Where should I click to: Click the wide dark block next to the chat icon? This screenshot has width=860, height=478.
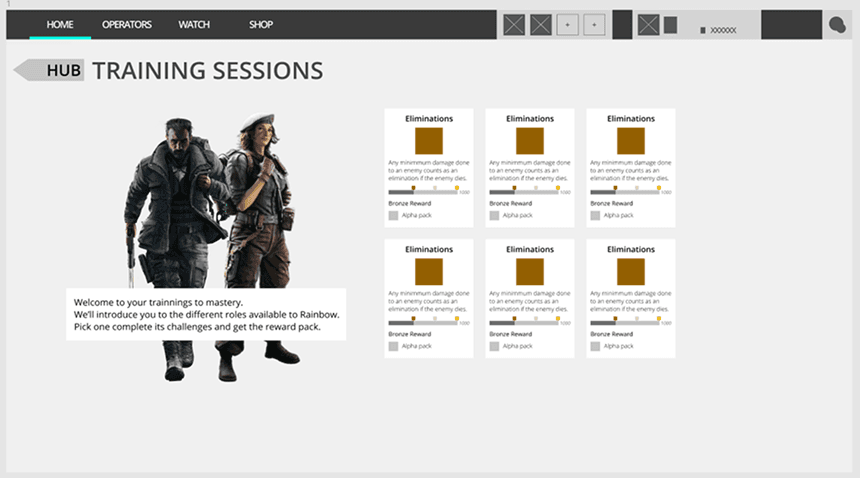click(x=791, y=25)
